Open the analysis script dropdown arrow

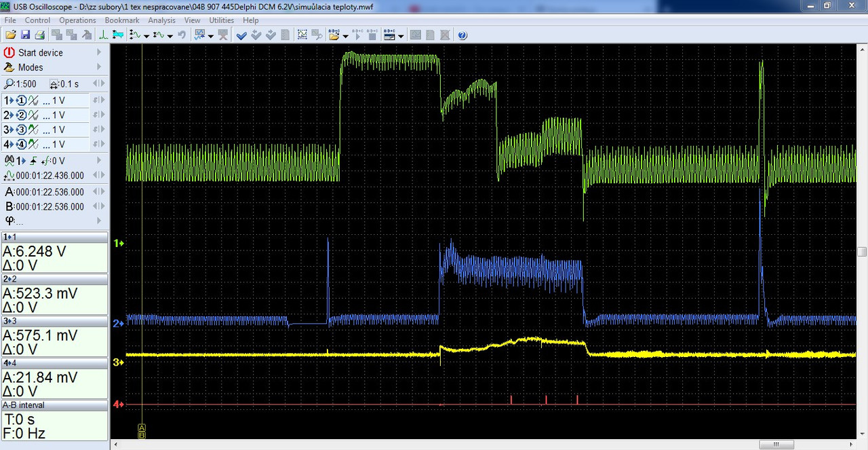[211, 35]
